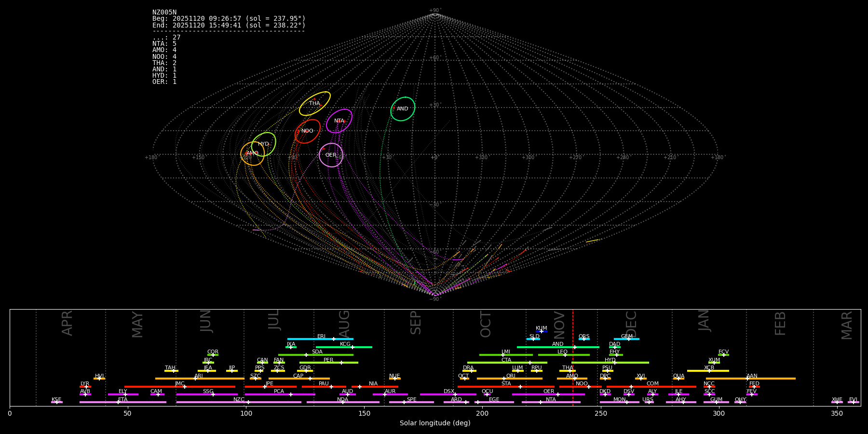
Task: Select the green SDA shower bar
Action: 315,355
